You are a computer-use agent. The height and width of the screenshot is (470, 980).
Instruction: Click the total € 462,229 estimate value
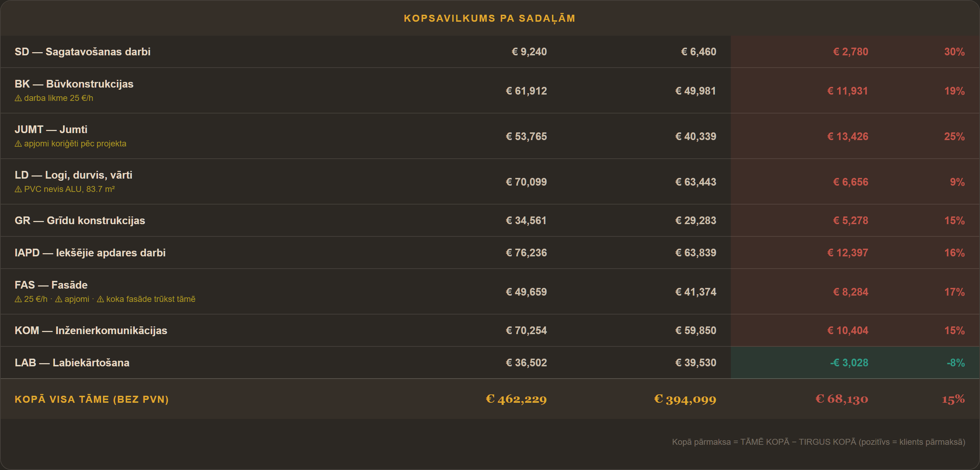pyautogui.click(x=516, y=399)
